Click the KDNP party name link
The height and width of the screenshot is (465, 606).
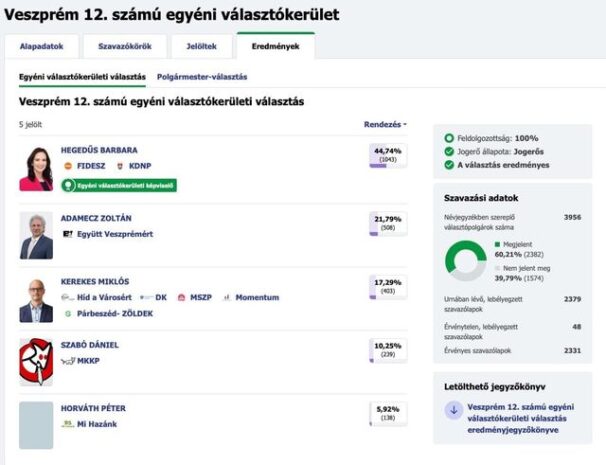tap(140, 166)
